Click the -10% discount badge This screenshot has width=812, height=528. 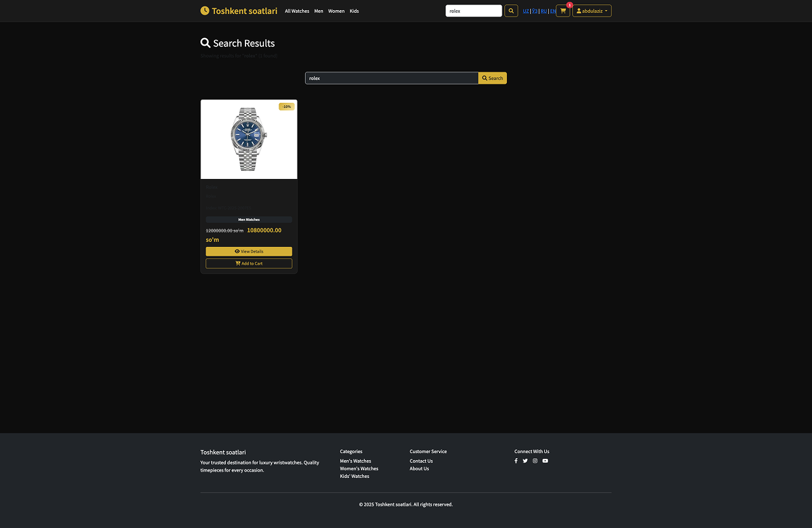coord(287,107)
